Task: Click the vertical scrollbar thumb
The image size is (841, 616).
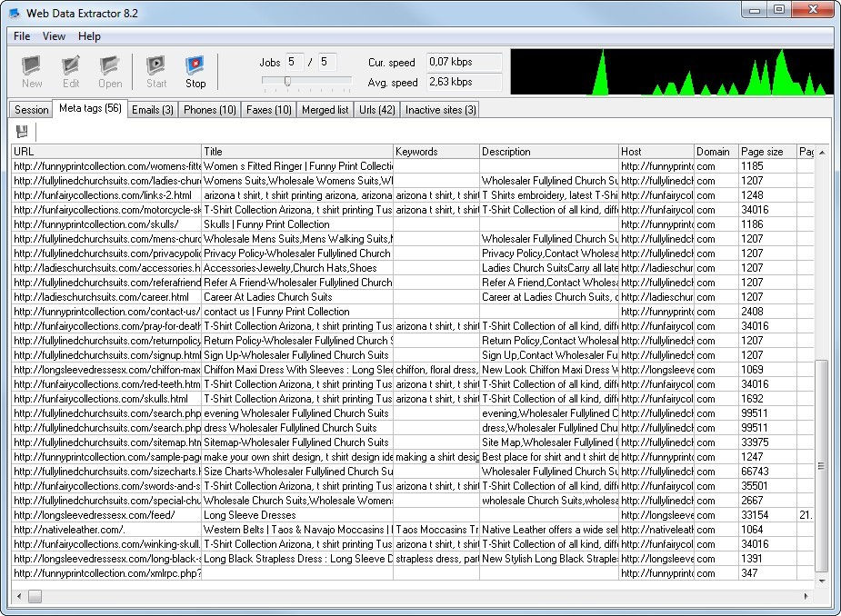Action: pyautogui.click(x=822, y=466)
